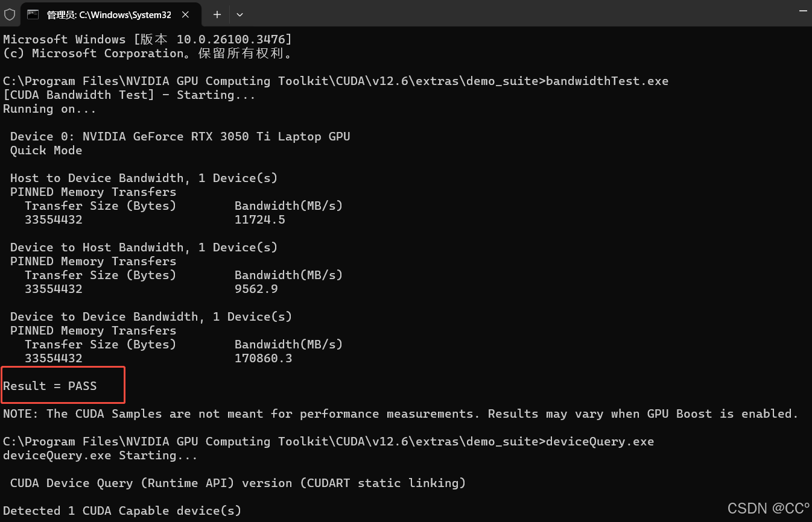Select the bandwidth value 11724.5
Screen dimensions: 812x522
click(260, 219)
